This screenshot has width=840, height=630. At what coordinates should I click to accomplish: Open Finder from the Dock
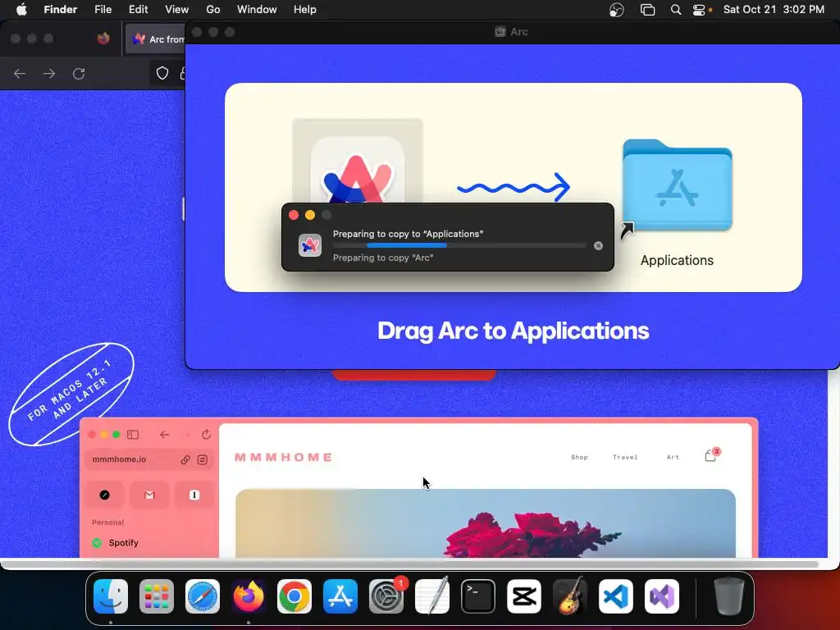[x=111, y=596]
